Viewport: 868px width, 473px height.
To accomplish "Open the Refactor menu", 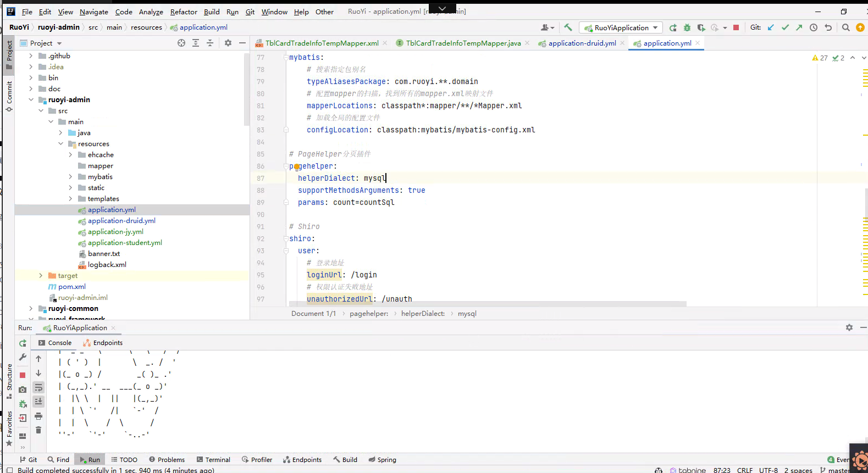I will click(184, 12).
